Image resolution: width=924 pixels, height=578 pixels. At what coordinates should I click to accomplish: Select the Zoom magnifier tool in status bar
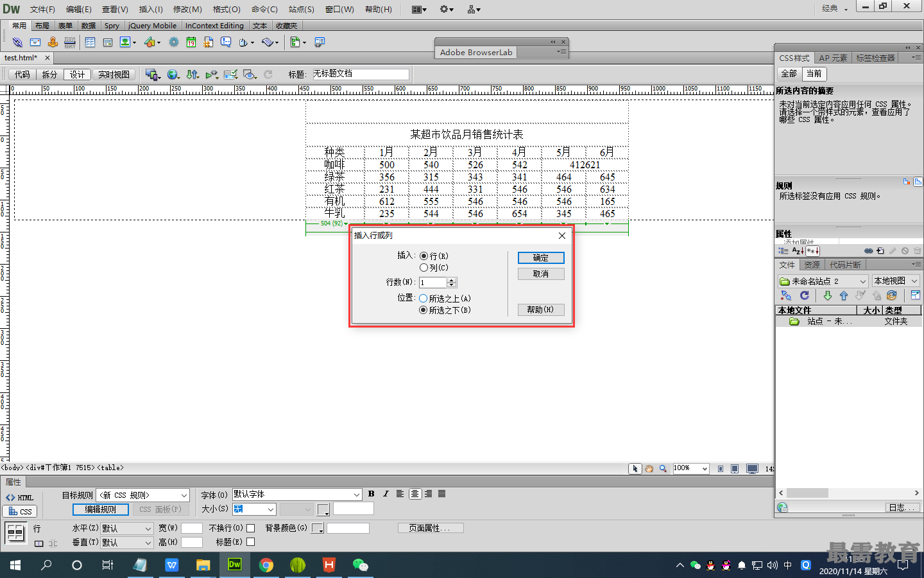pos(663,469)
